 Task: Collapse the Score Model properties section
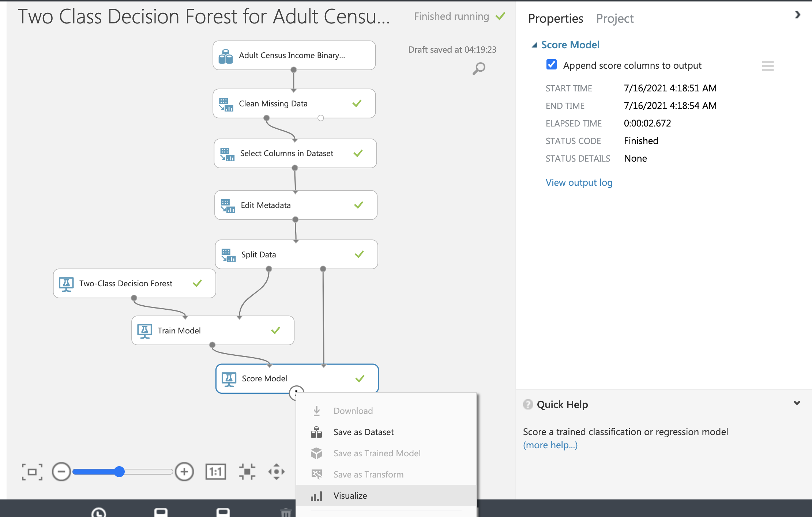click(535, 44)
